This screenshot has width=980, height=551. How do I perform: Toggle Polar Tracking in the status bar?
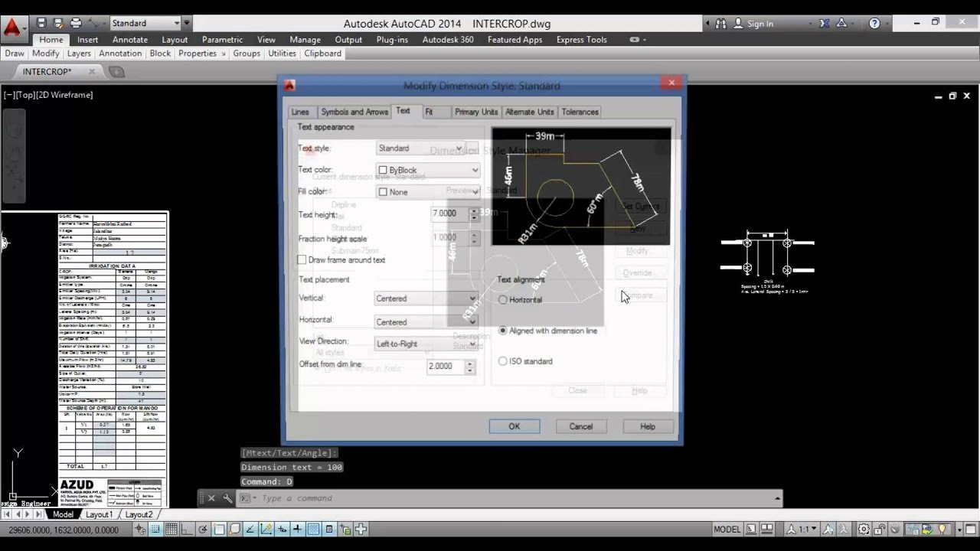[203, 529]
